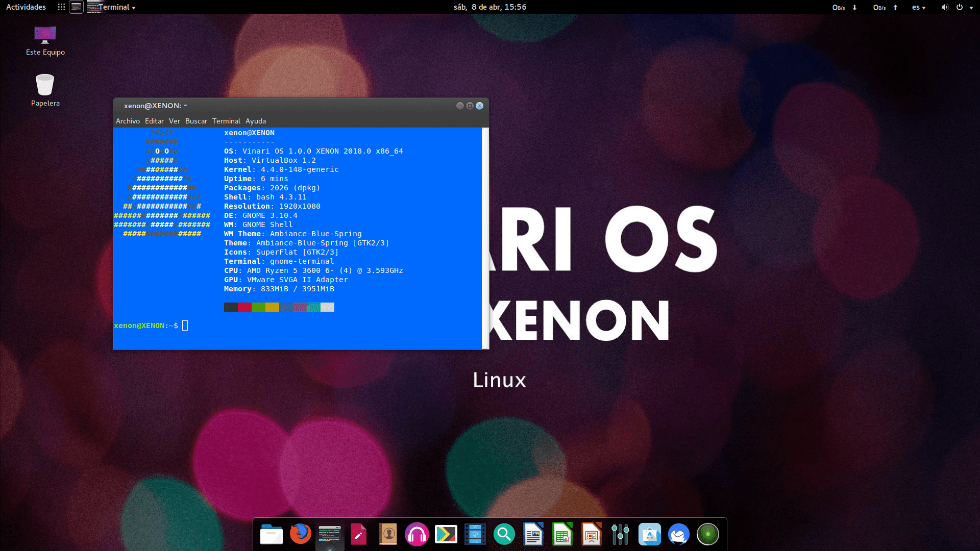Click the green color block in neofetch output
This screenshot has height=551, width=980.
click(x=258, y=307)
